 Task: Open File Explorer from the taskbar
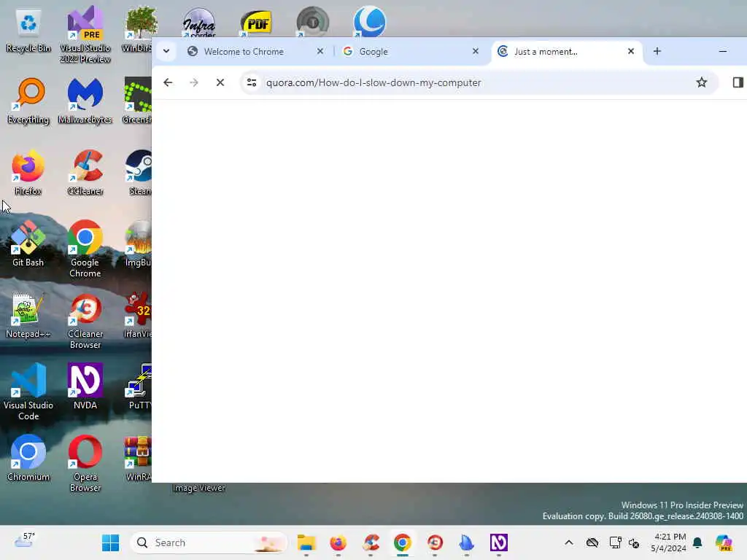306,542
